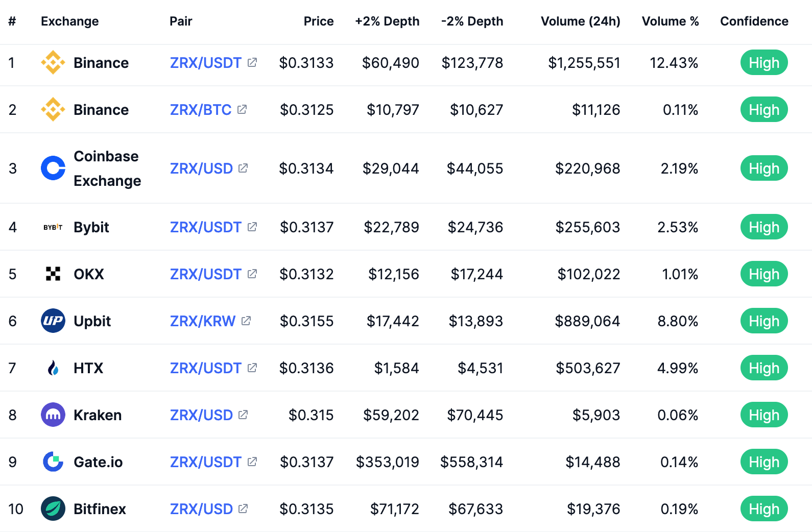
Task: Click external link icon beside Kraken ZRX/USD
Action: coord(243,415)
